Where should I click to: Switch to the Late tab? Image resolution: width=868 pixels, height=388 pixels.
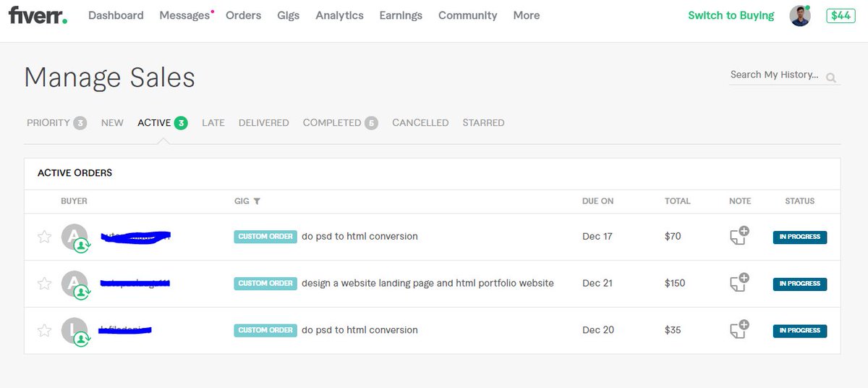(213, 123)
